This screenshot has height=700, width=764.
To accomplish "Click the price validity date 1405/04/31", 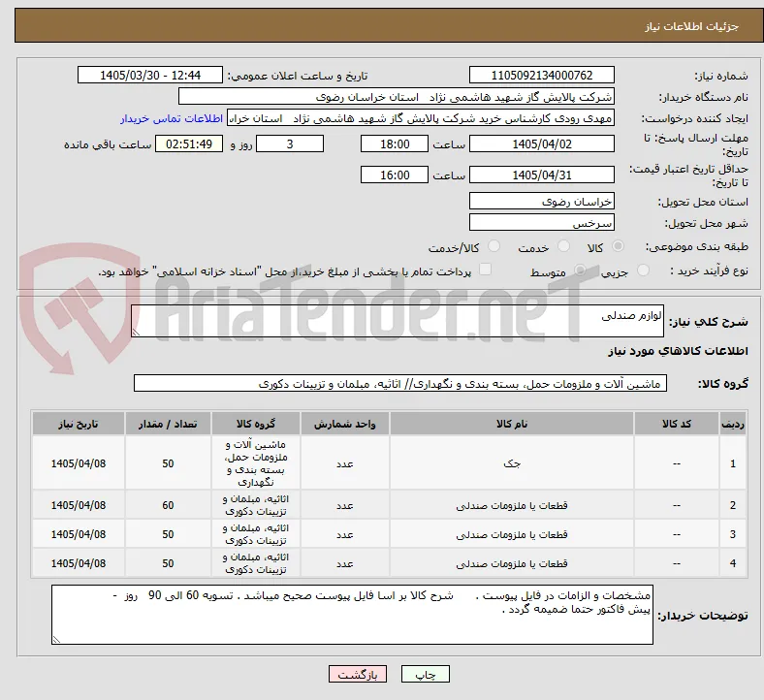I will 542,175.
